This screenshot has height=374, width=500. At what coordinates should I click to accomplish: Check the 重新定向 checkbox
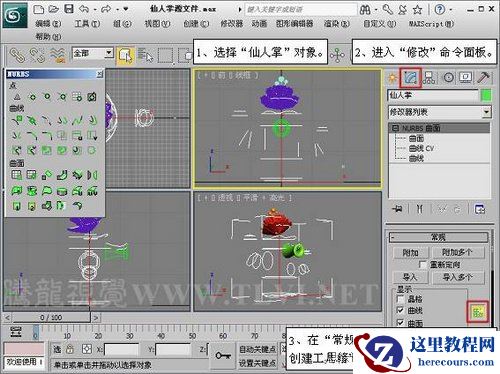422,265
